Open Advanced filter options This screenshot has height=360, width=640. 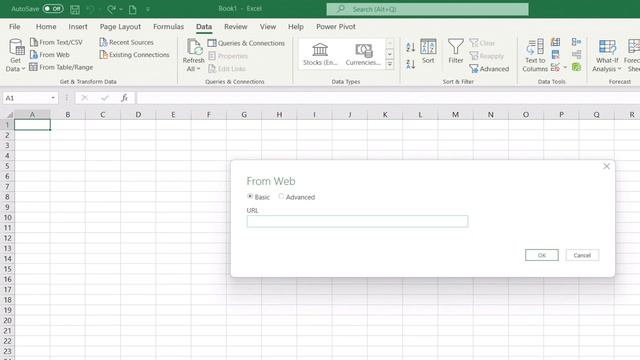coord(489,69)
